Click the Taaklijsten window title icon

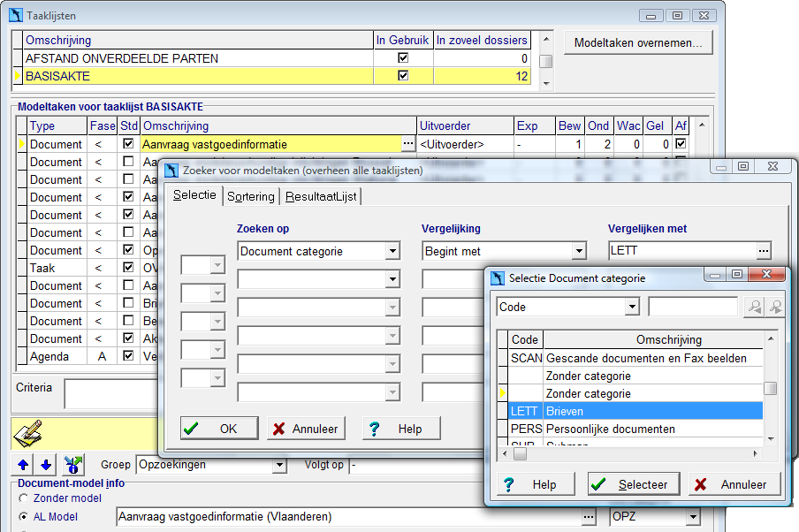[16, 15]
